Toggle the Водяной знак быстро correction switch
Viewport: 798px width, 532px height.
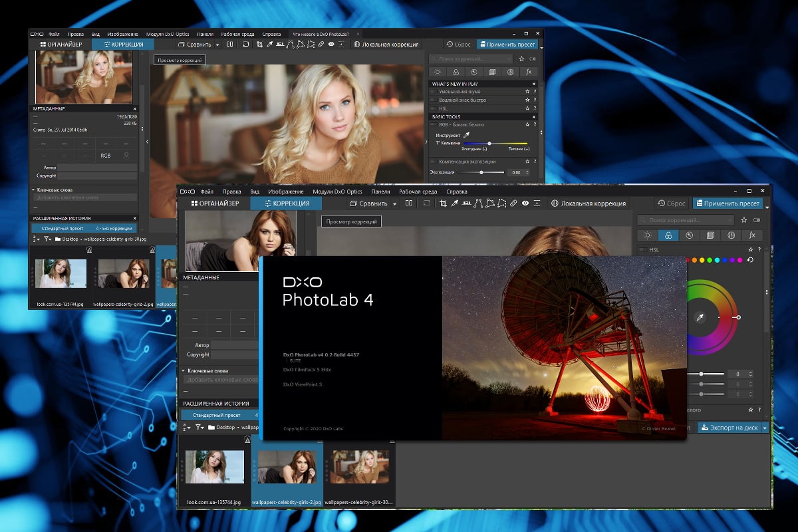(x=434, y=100)
